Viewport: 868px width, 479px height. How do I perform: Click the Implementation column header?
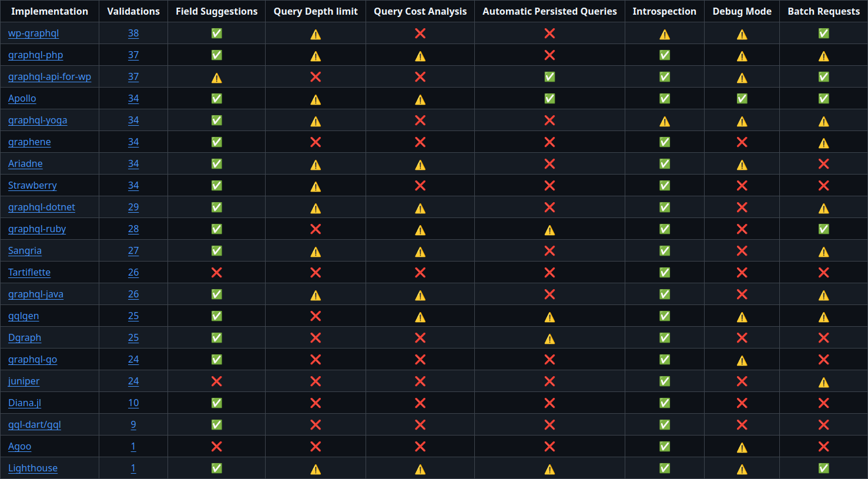point(49,11)
